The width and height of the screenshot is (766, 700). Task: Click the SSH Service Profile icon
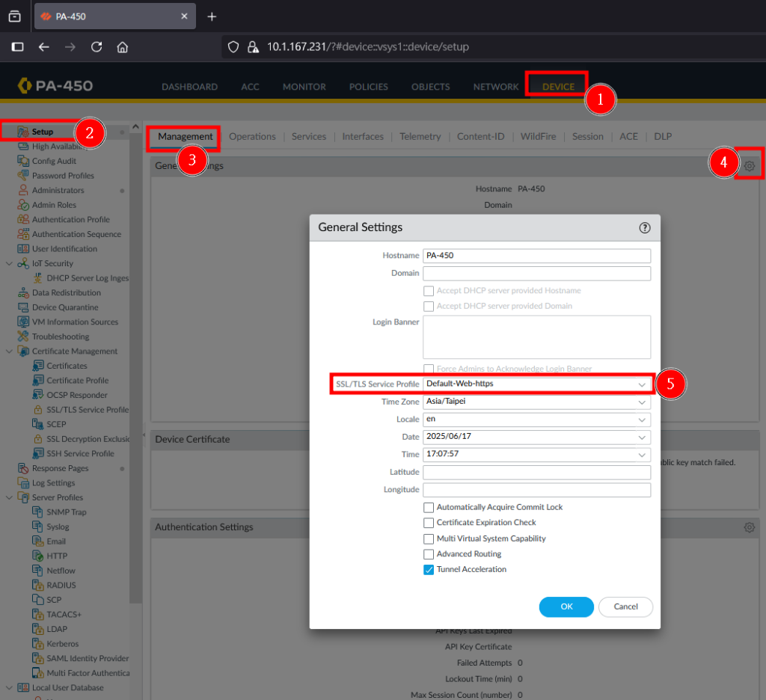[37, 453]
